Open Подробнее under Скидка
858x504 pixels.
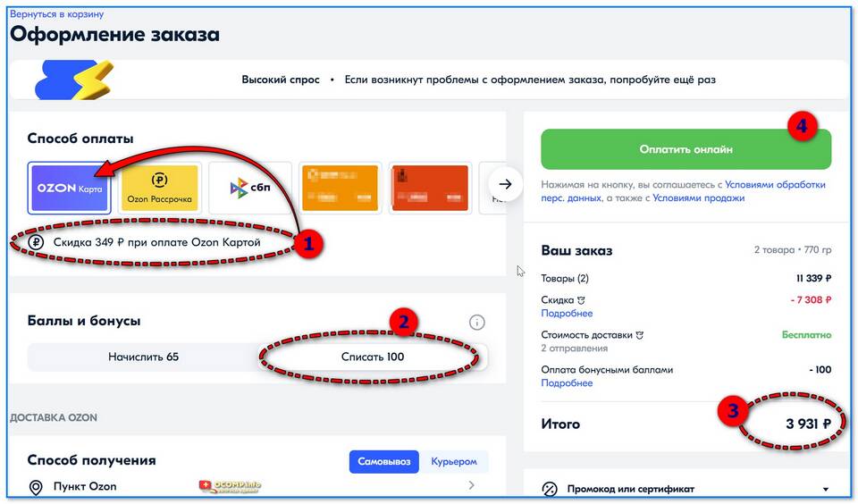coord(567,314)
